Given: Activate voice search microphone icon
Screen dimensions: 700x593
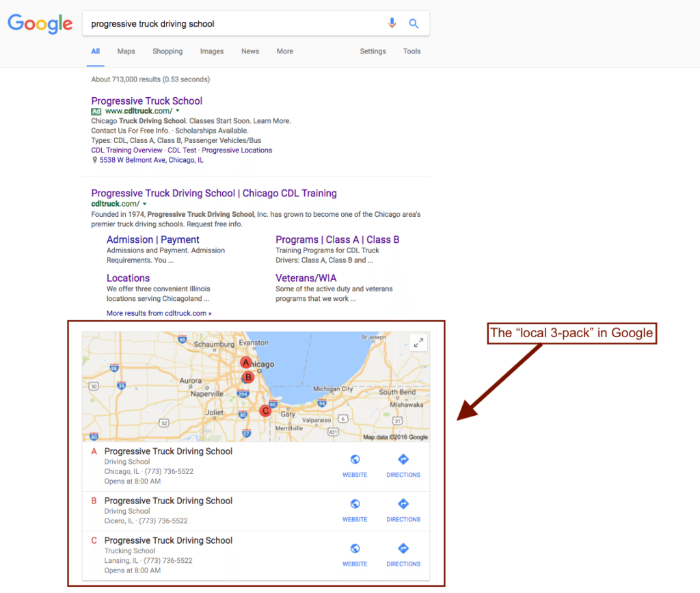Looking at the screenshot, I should point(392,23).
